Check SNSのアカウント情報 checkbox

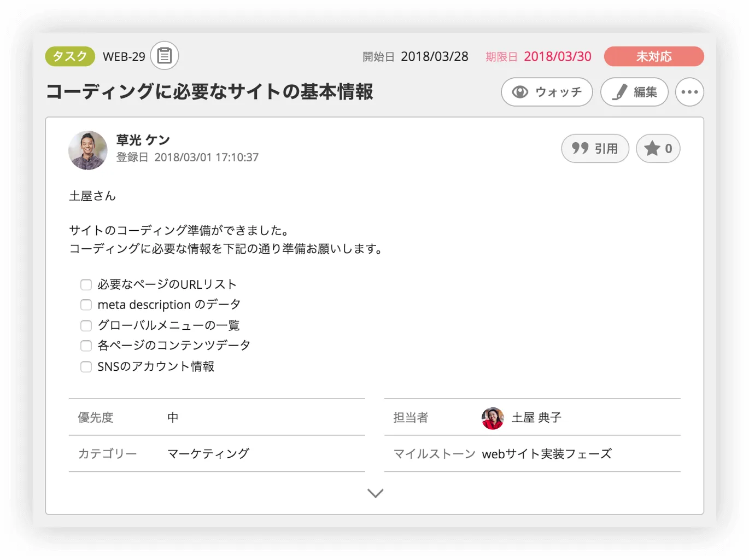[86, 367]
